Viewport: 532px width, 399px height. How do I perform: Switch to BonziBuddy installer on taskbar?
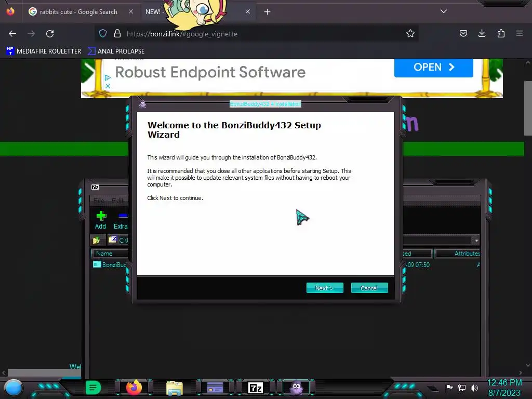pyautogui.click(x=296, y=388)
